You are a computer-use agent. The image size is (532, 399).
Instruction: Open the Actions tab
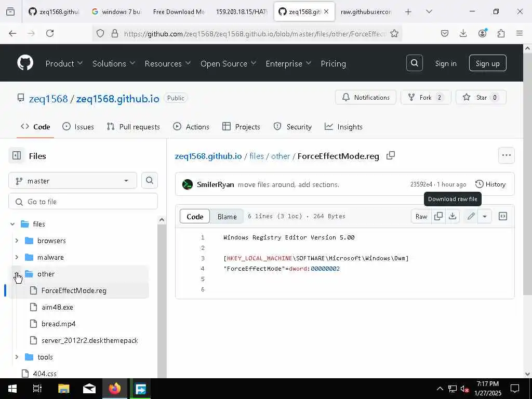tap(191, 127)
